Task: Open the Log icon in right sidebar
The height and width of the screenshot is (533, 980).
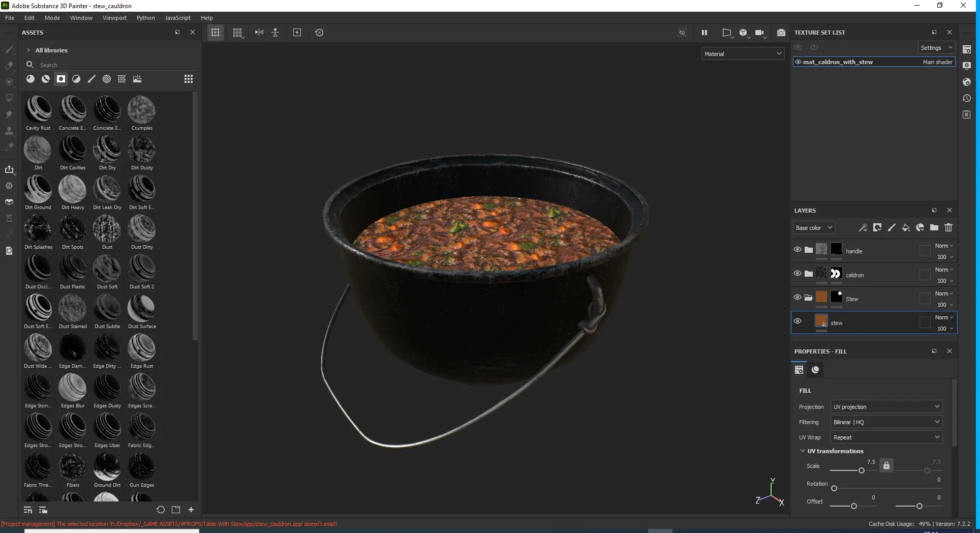Action: pos(967,115)
